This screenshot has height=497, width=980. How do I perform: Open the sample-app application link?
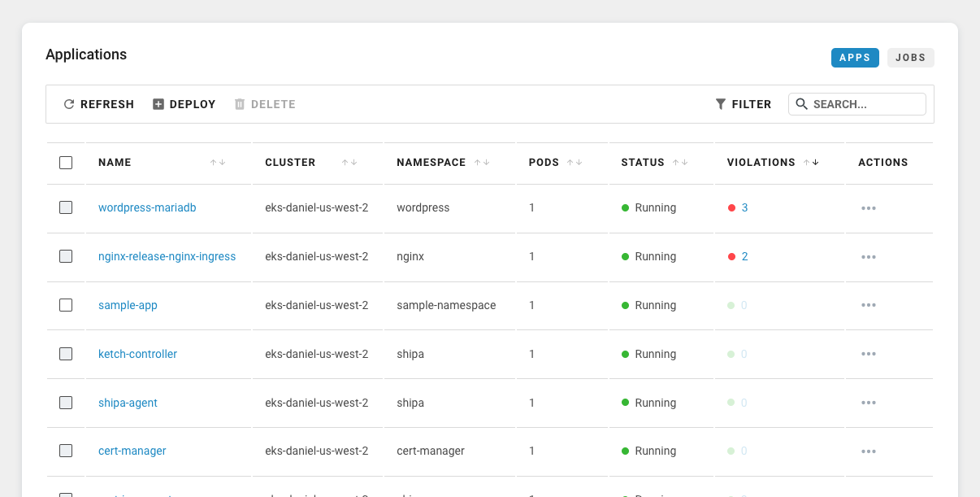128,305
